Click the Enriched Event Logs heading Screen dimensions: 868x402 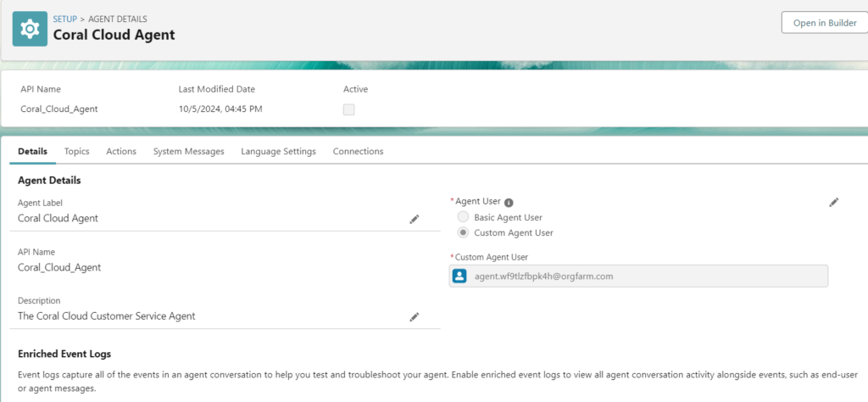pyautogui.click(x=64, y=354)
